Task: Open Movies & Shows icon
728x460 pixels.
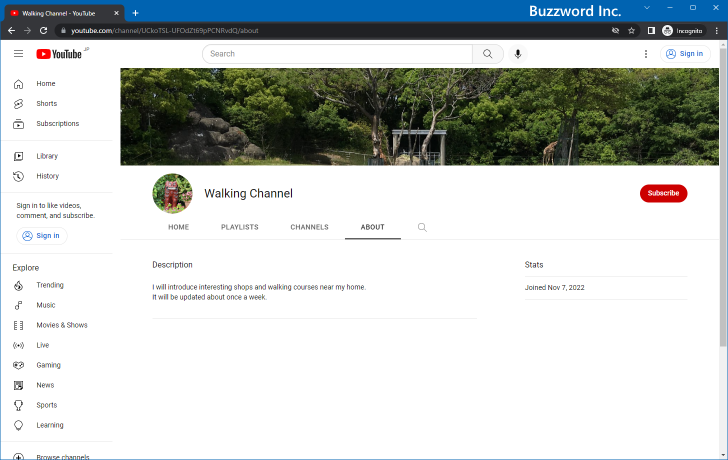Action: tap(18, 325)
